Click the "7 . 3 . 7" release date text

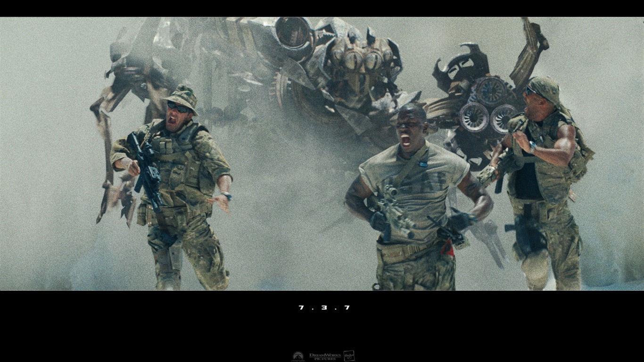[x=324, y=307]
